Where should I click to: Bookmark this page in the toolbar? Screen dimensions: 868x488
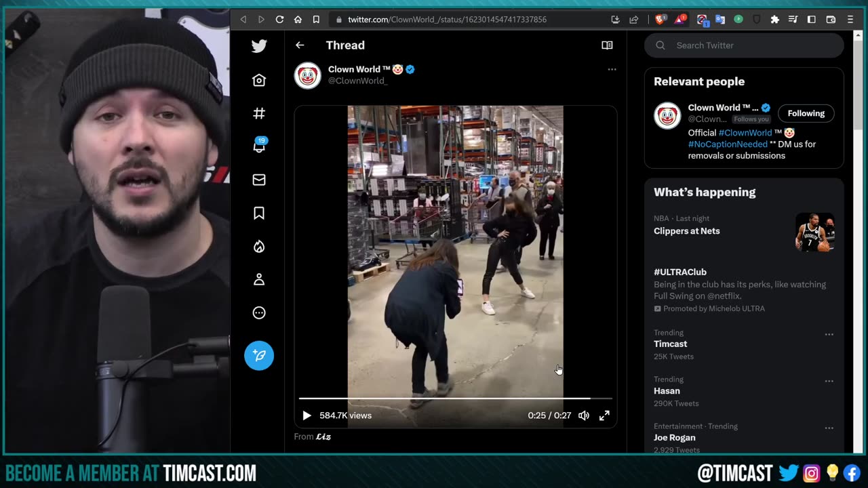tap(316, 20)
